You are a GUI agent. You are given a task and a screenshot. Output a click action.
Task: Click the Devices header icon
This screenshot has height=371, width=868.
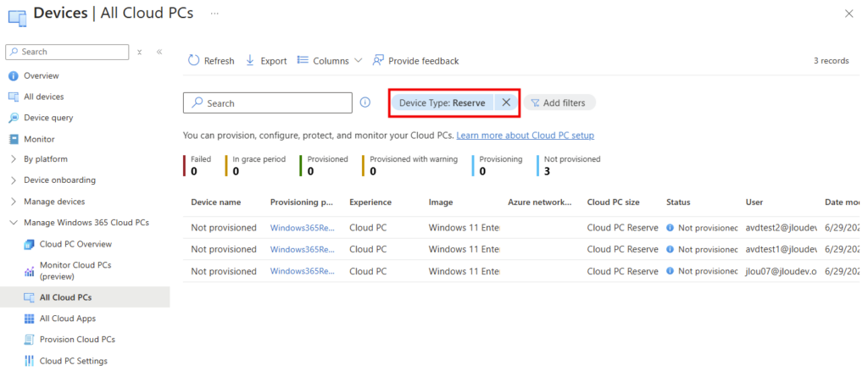click(x=17, y=16)
